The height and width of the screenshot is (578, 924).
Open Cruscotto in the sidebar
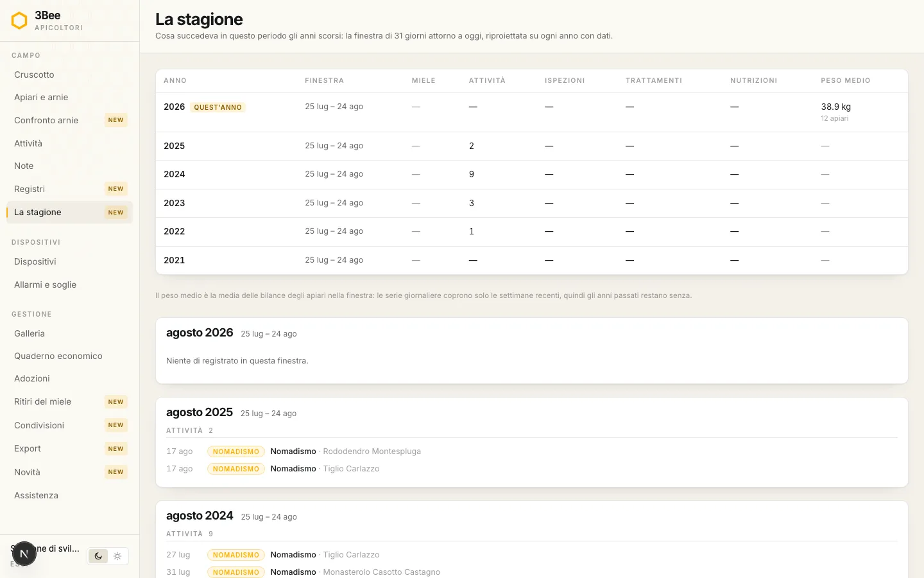coord(69,74)
